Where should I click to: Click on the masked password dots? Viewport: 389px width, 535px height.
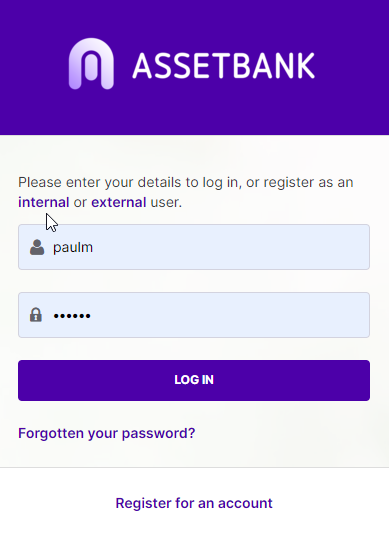[x=72, y=316]
